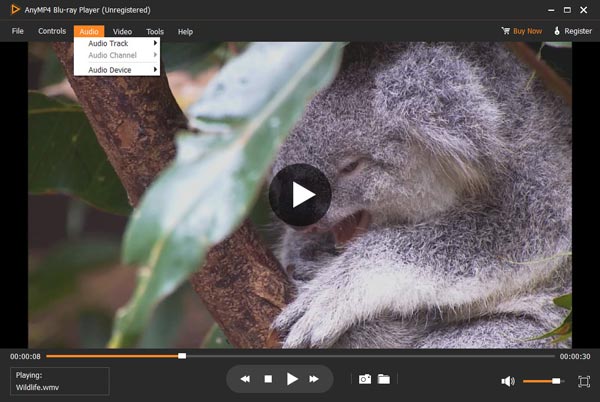Viewport: 600px width, 402px height.
Task: Stop the video playback
Action: tap(268, 379)
